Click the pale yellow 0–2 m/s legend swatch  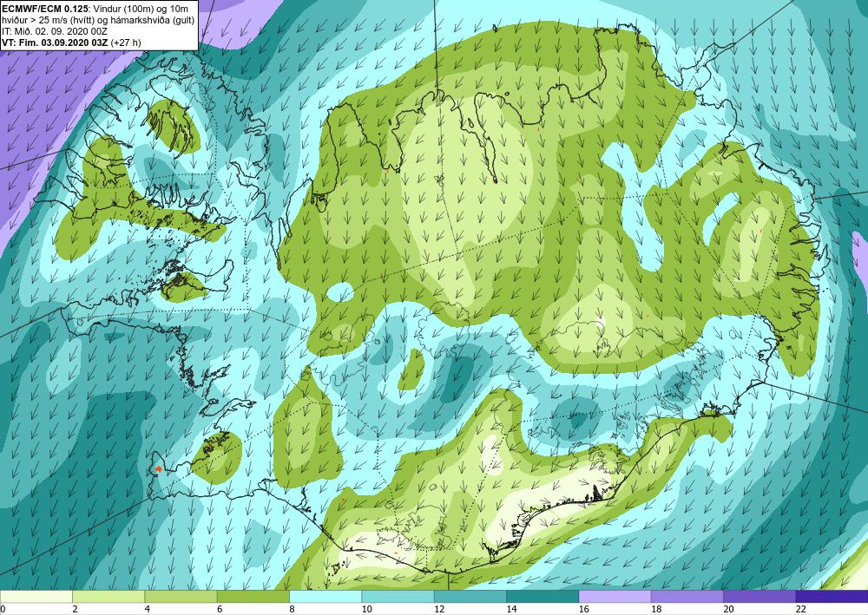point(36,597)
